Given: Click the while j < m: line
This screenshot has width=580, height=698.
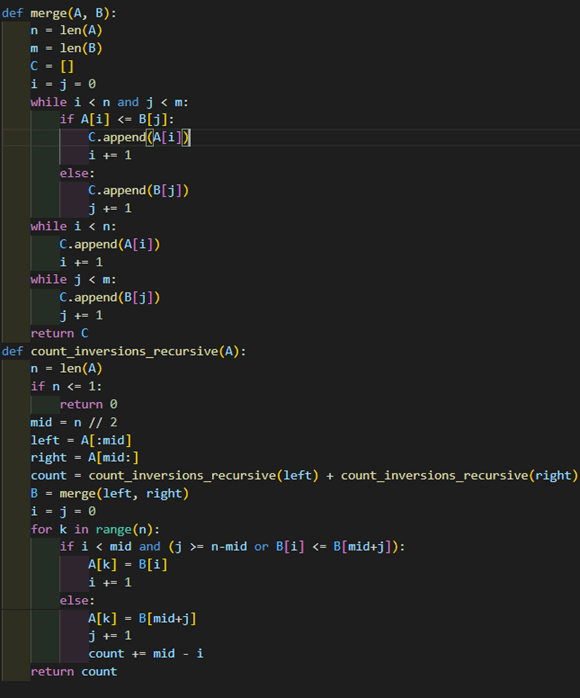Looking at the screenshot, I should coord(73,280).
